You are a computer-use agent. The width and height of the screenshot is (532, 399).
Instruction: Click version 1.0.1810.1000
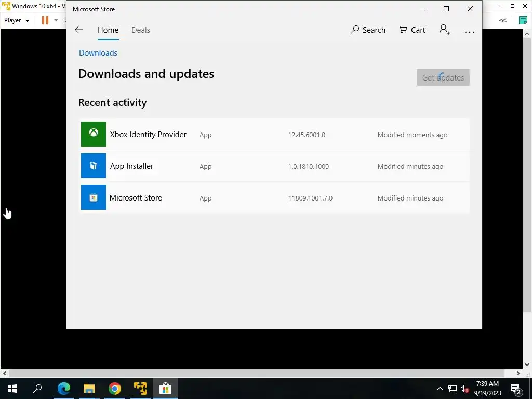pos(309,167)
